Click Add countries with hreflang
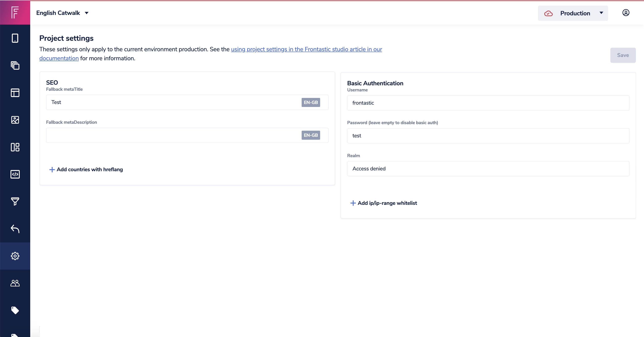Screen dimensions: 644x337 click(86, 170)
